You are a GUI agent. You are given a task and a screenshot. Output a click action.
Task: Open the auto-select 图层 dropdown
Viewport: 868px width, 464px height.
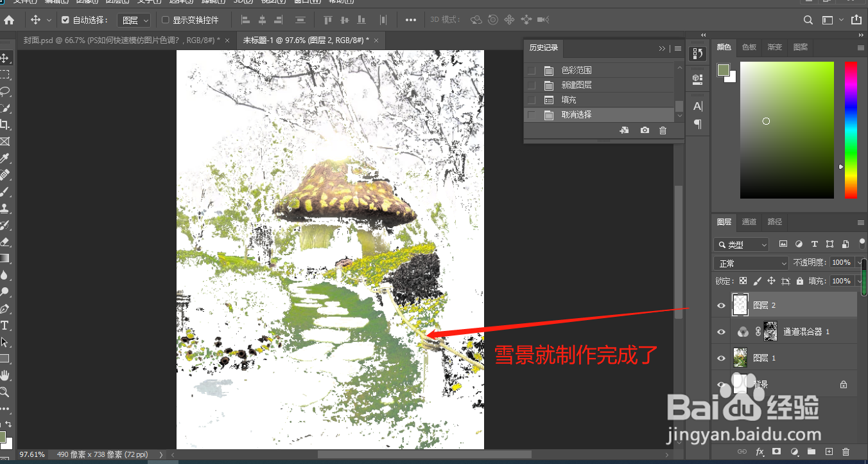click(x=135, y=21)
